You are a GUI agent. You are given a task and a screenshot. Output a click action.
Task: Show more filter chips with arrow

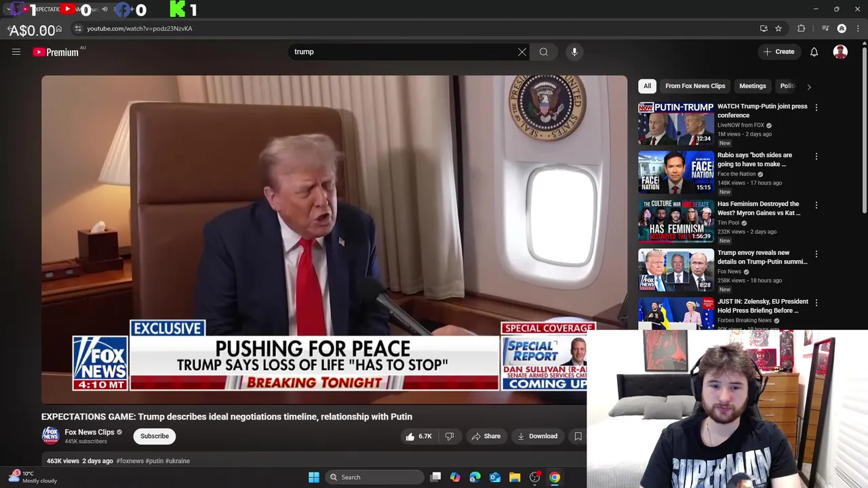click(809, 87)
